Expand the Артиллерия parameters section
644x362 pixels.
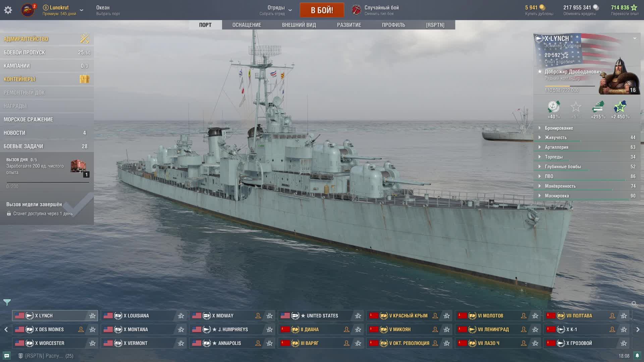pyautogui.click(x=556, y=147)
